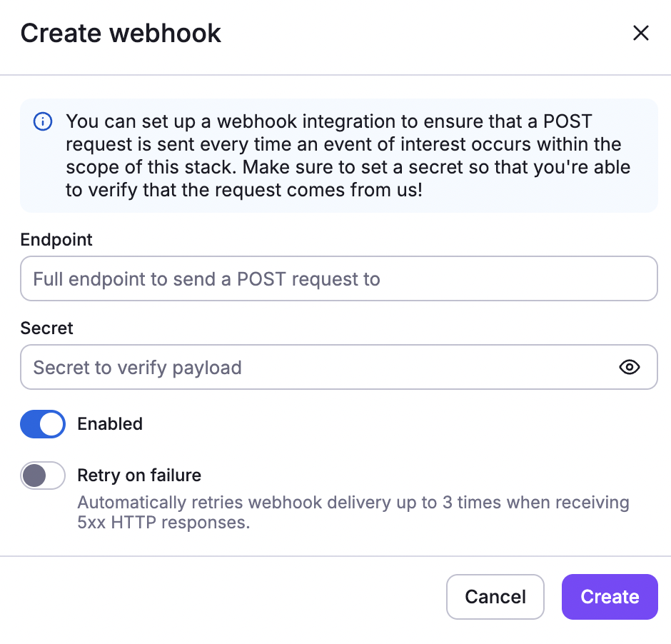Click the Create webhook dialog title
The width and height of the screenshot is (671, 644).
121,33
